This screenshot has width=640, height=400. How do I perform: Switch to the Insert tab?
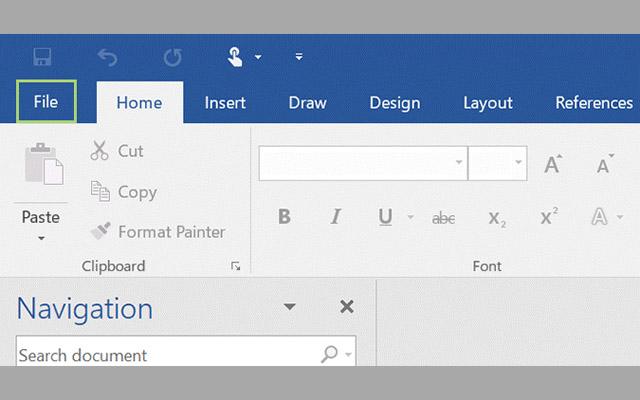click(x=225, y=103)
